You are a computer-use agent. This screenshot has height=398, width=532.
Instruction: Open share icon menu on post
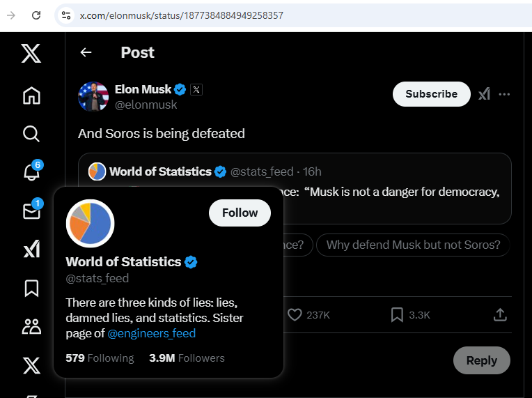(x=500, y=315)
